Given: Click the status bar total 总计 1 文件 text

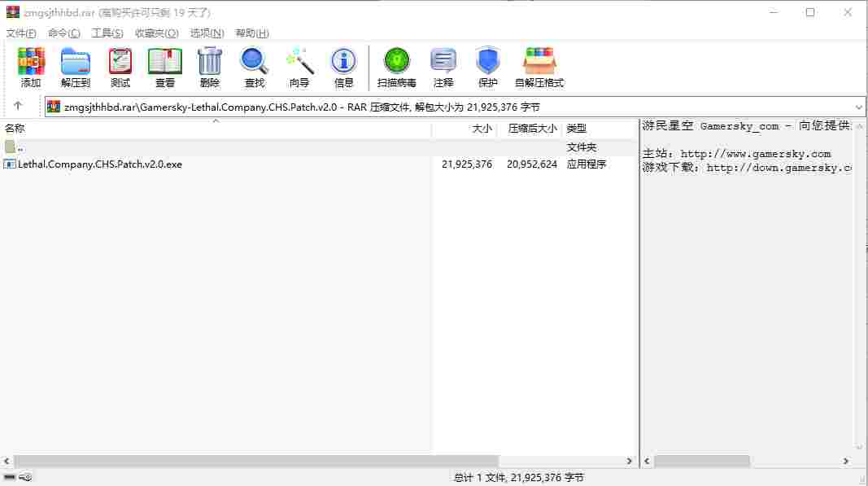Looking at the screenshot, I should [x=518, y=477].
